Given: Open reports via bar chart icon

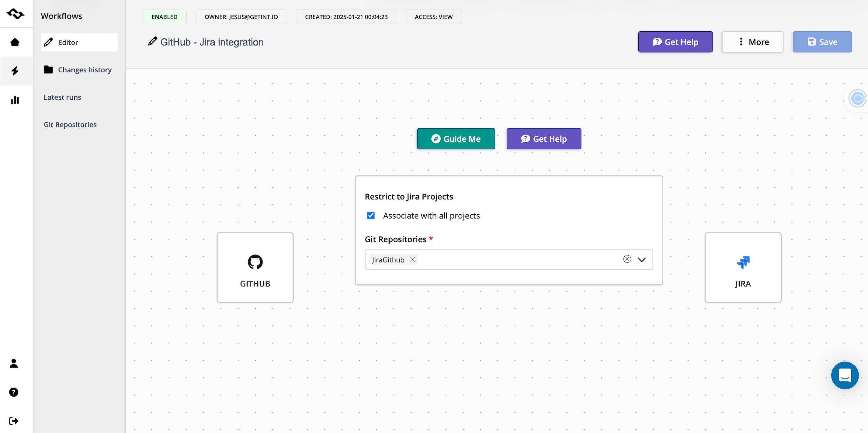Looking at the screenshot, I should pyautogui.click(x=15, y=100).
